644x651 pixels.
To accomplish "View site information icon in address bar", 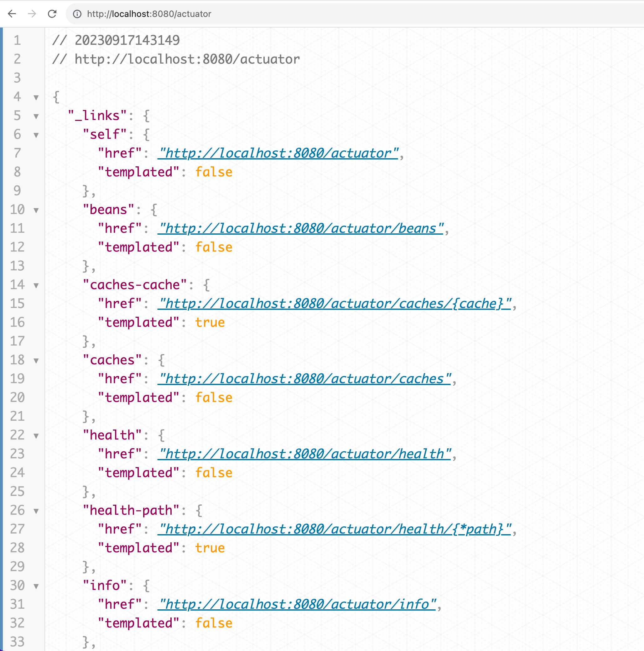I will [x=77, y=14].
